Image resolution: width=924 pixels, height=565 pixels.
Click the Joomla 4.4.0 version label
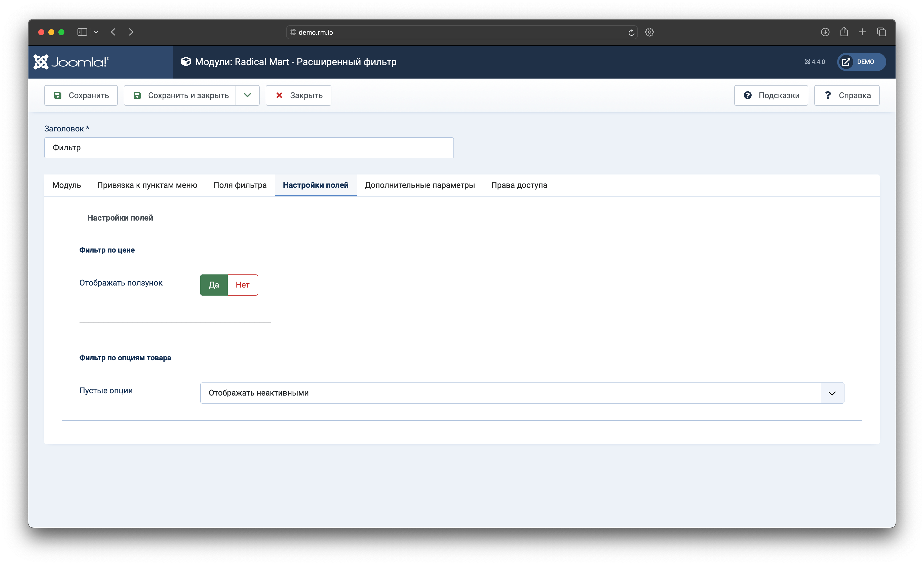coord(815,62)
